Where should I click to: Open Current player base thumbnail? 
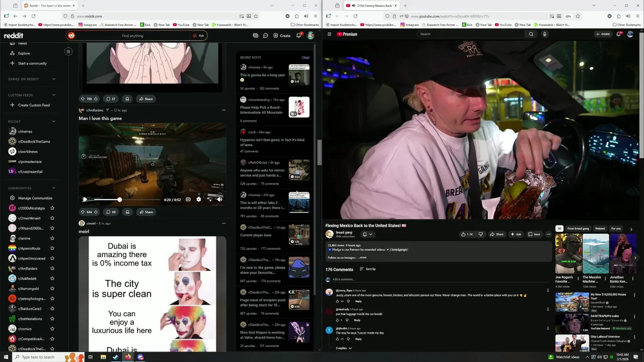pos(299,235)
